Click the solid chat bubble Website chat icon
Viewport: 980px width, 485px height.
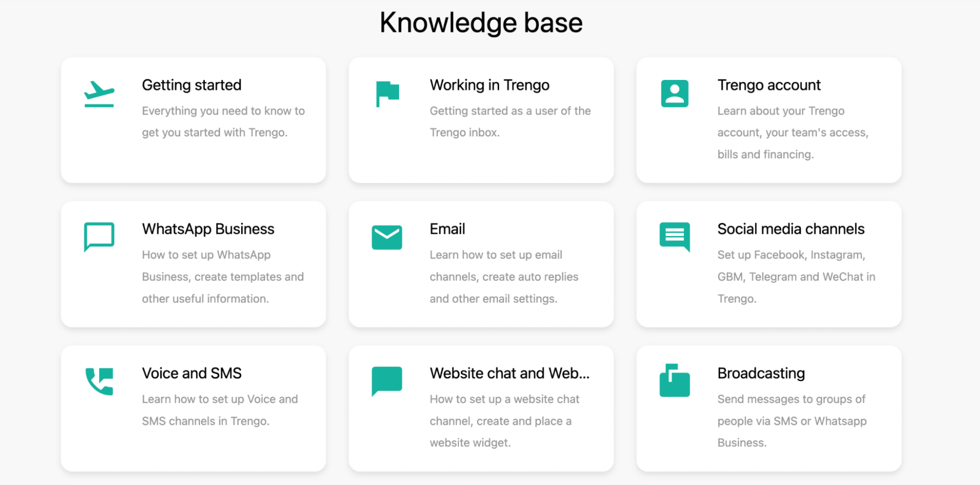click(x=387, y=381)
